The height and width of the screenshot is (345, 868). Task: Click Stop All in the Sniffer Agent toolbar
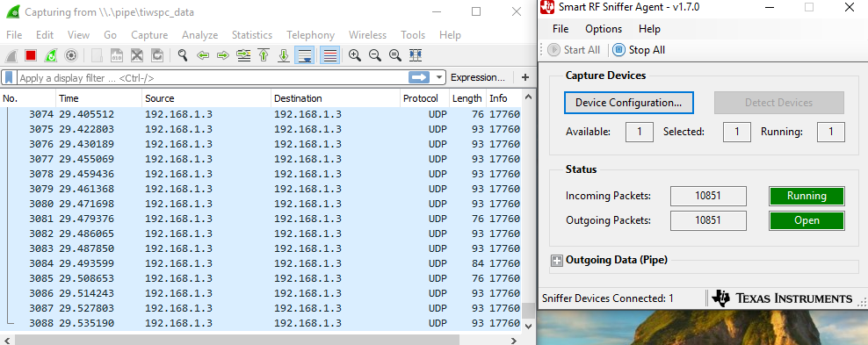coord(639,50)
